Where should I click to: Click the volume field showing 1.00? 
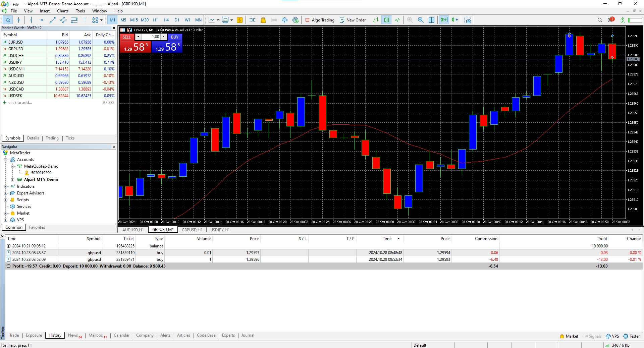pos(151,37)
